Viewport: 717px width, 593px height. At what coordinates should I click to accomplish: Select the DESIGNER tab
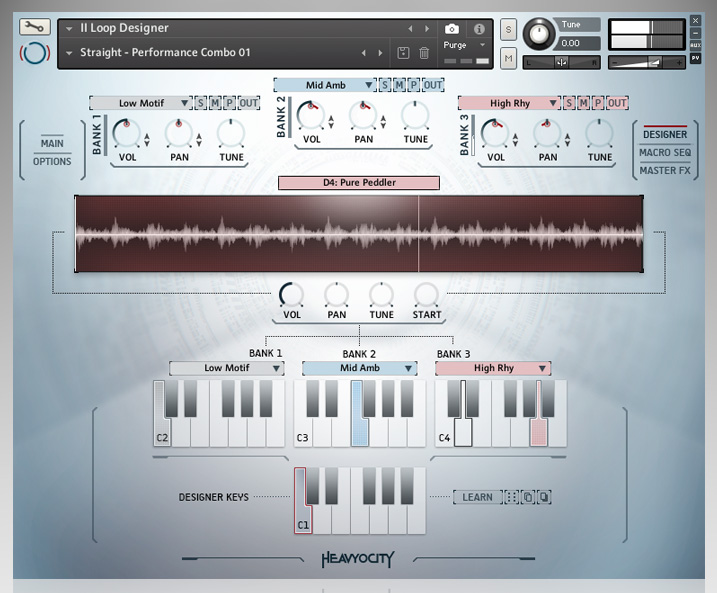(665, 134)
